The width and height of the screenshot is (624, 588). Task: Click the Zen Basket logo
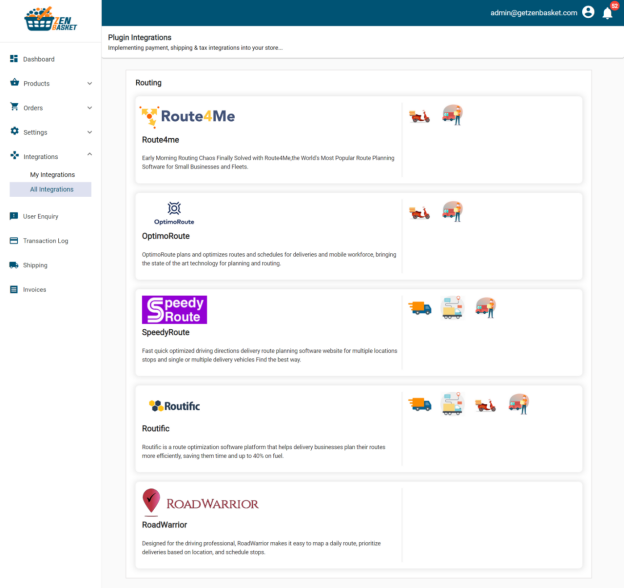tap(50, 20)
